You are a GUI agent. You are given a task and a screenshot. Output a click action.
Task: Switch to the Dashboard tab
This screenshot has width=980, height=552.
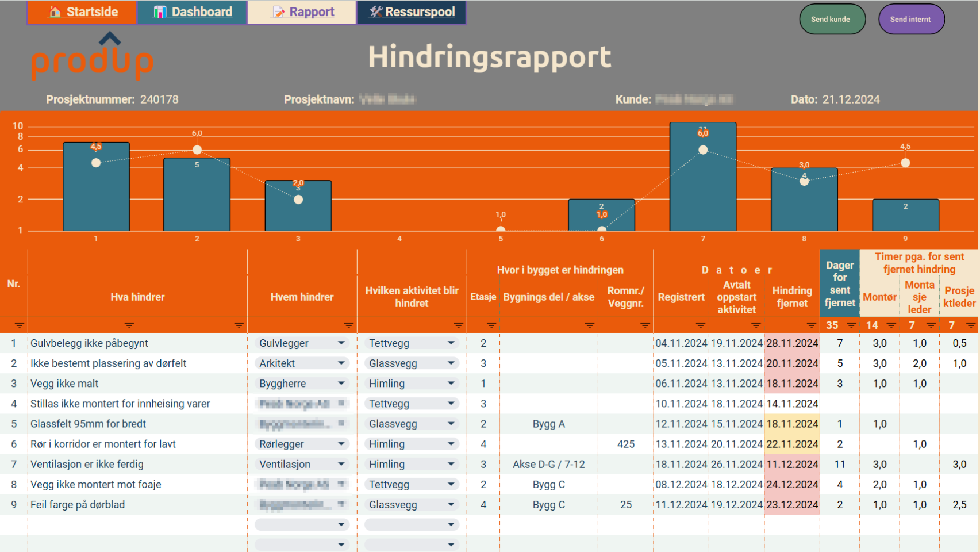[x=192, y=12]
